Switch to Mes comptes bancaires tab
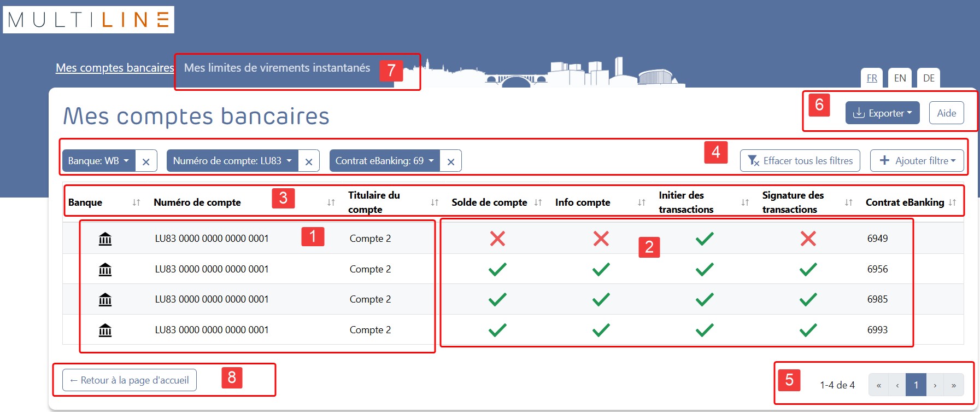The height and width of the screenshot is (412, 980). [115, 68]
